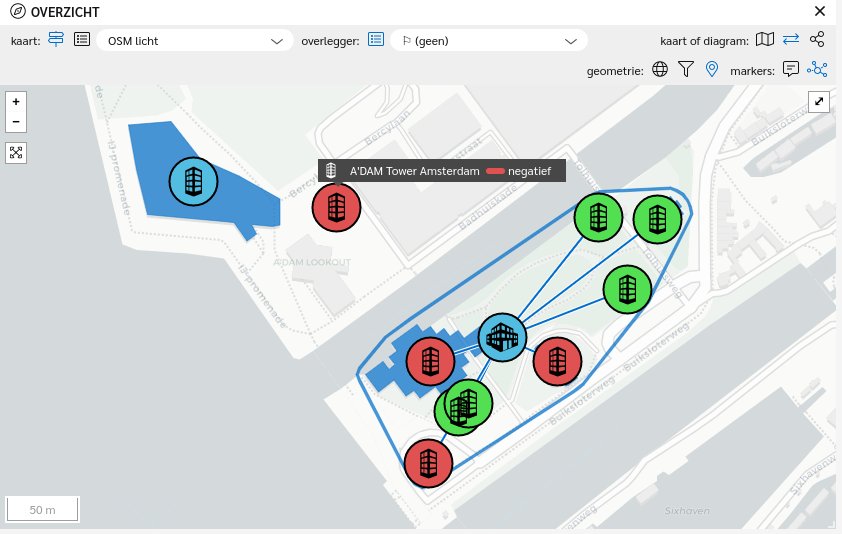Click the fit-to-extent button below zoom controls
The height and width of the screenshot is (534, 842).
[16, 152]
